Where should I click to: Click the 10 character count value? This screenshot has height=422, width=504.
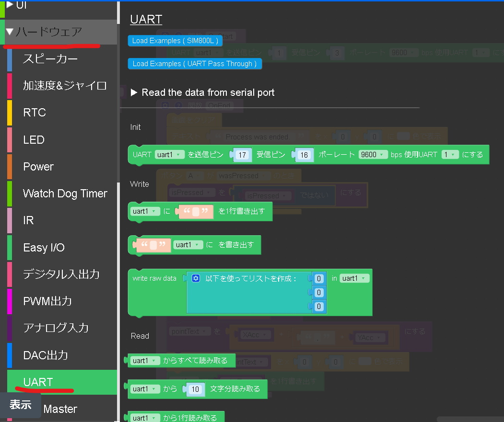(x=196, y=389)
